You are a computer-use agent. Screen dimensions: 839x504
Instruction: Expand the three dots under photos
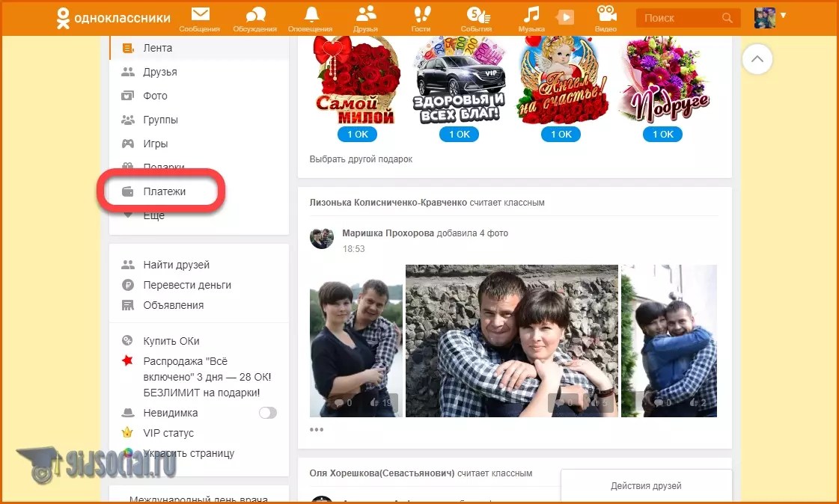pyautogui.click(x=317, y=430)
